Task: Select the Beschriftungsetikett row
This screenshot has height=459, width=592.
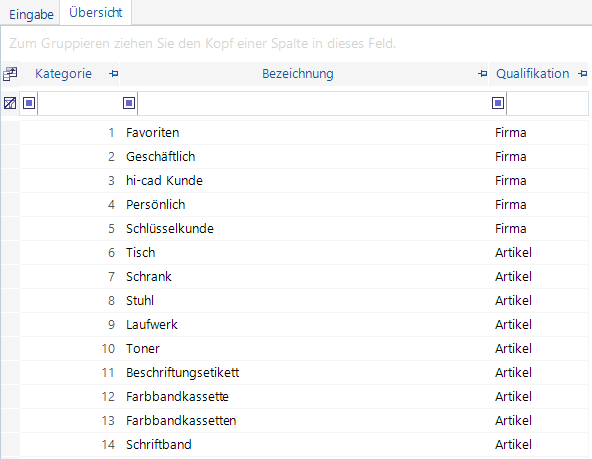Action: tap(304, 373)
